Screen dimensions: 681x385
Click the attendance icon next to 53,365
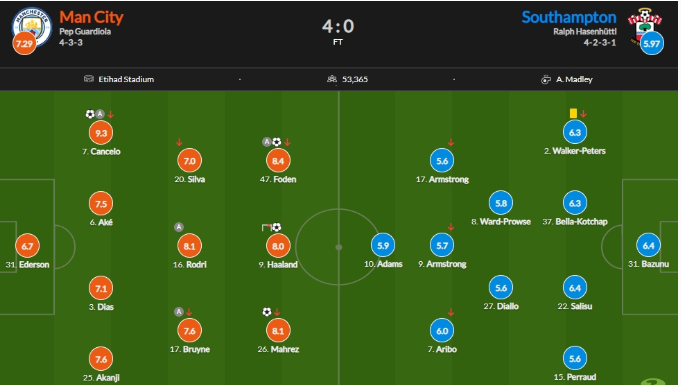click(332, 79)
